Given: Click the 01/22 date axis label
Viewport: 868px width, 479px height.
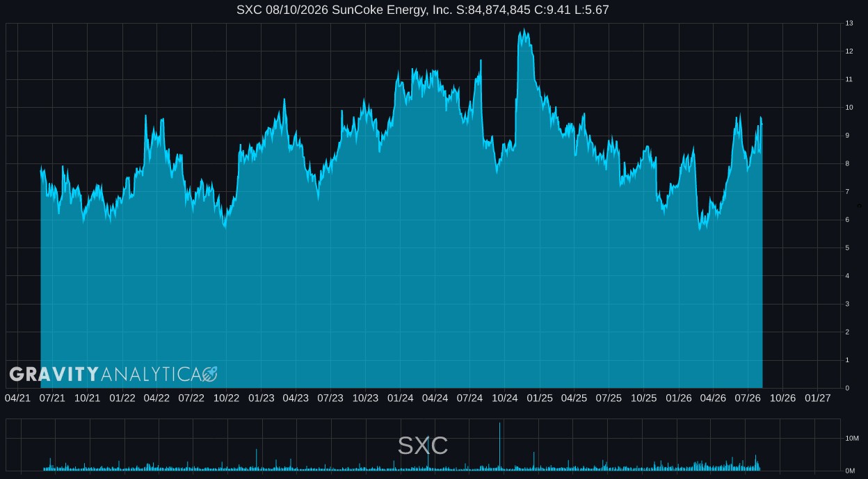Looking at the screenshot, I should click(x=122, y=398).
